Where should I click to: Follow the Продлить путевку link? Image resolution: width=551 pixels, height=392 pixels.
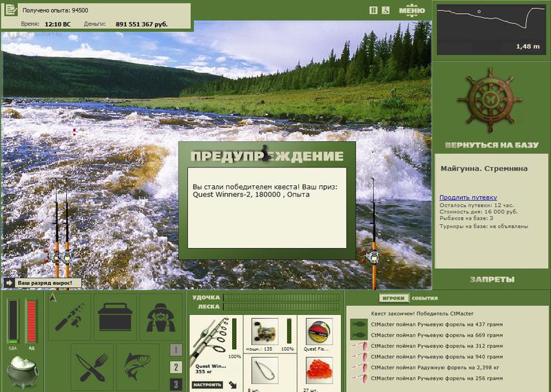[468, 197]
